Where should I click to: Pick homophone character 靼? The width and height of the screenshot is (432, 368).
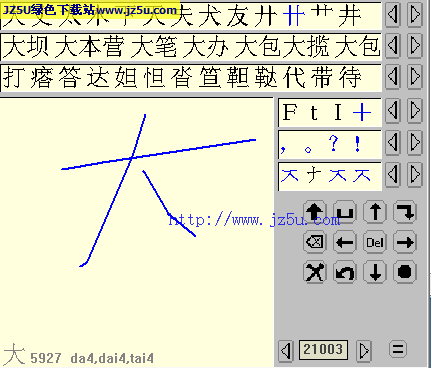click(238, 77)
